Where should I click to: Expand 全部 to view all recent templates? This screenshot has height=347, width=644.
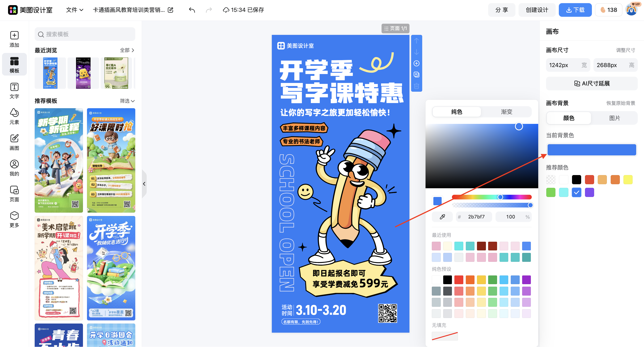point(127,50)
